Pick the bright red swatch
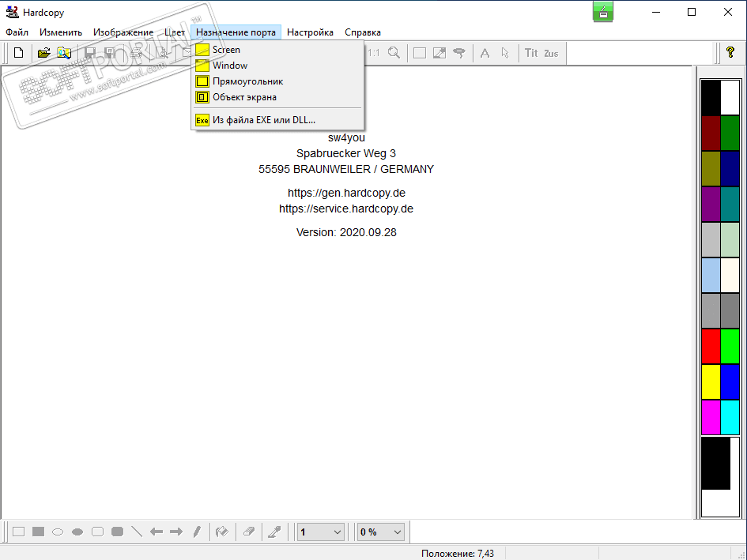747x560 pixels. pyautogui.click(x=711, y=346)
